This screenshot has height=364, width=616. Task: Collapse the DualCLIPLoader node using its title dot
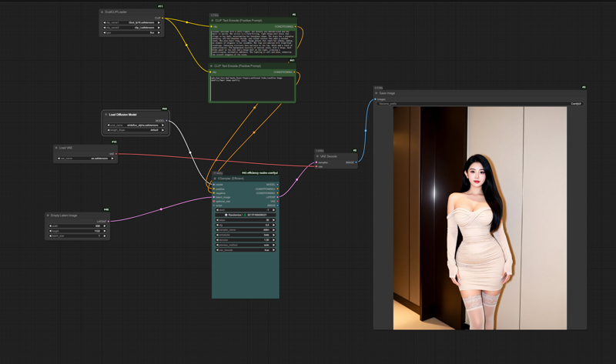click(x=102, y=12)
